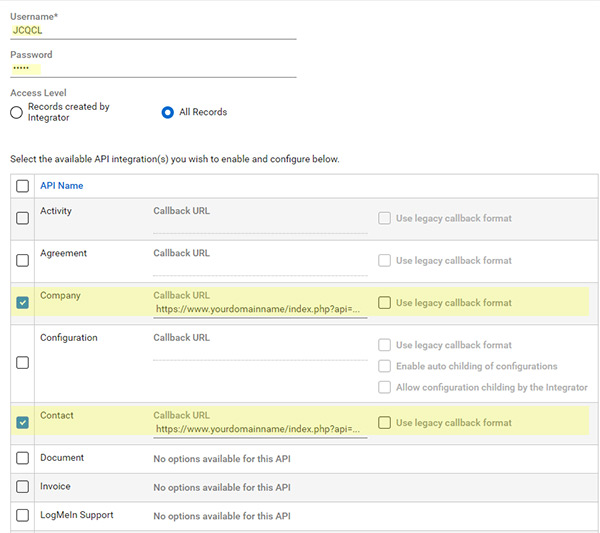This screenshot has width=600, height=533.
Task: Click Agreement 'Use legacy callback format' checkbox
Action: pos(384,261)
